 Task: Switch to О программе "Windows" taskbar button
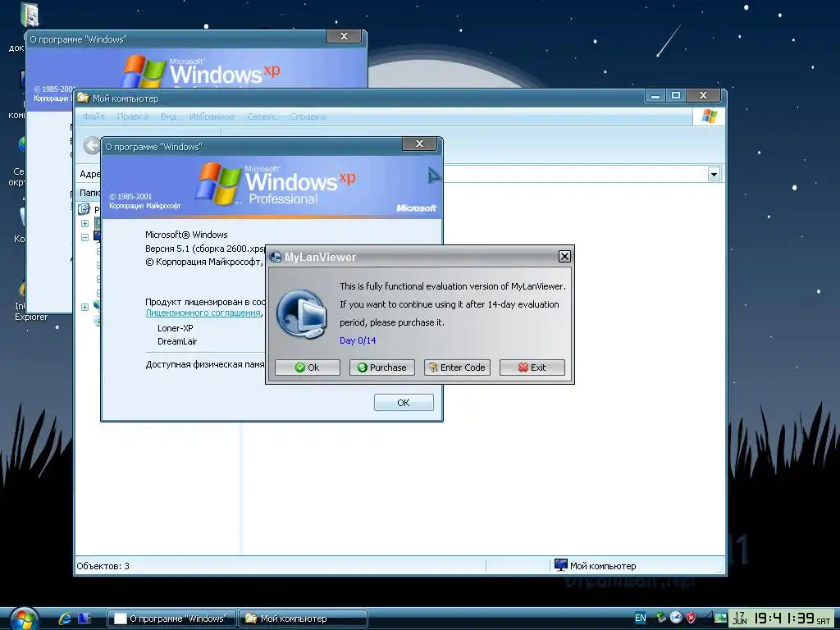[172, 619]
